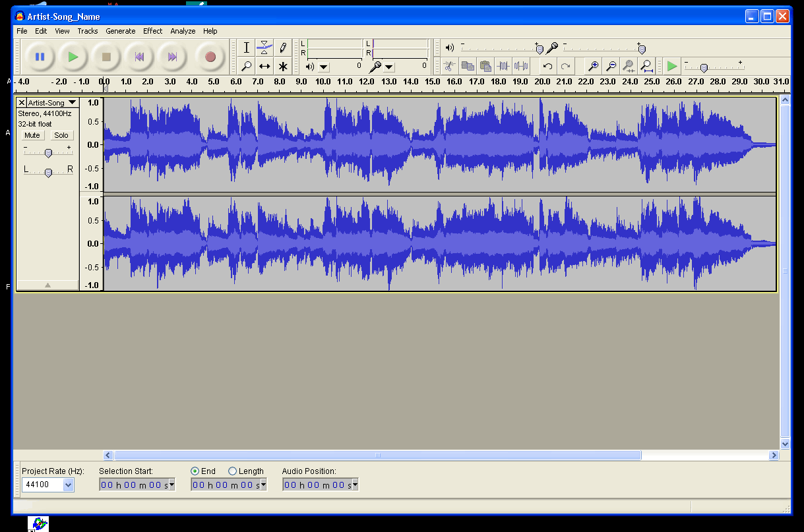Solo the Artist-Song track

[61, 135]
